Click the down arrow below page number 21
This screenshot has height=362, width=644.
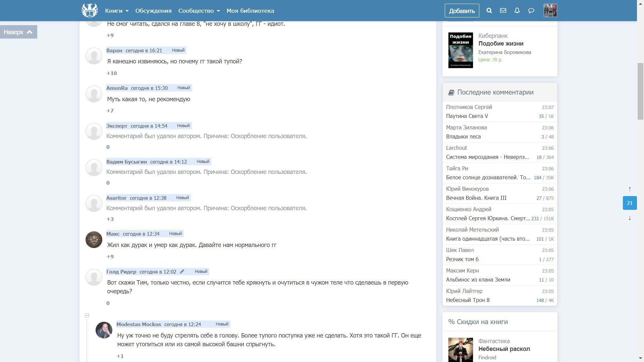tap(630, 218)
